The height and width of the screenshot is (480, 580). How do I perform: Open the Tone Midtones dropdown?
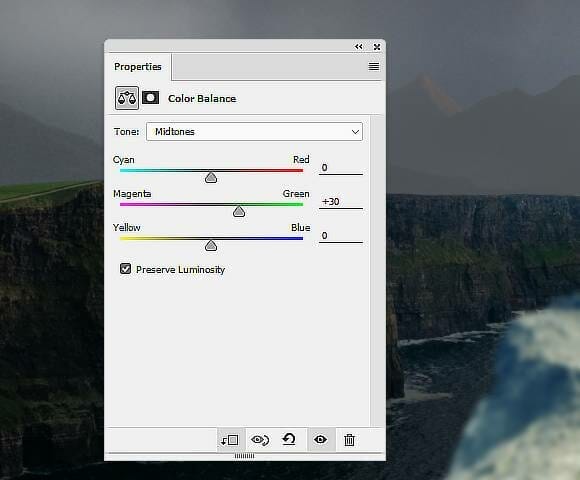pyautogui.click(x=254, y=132)
